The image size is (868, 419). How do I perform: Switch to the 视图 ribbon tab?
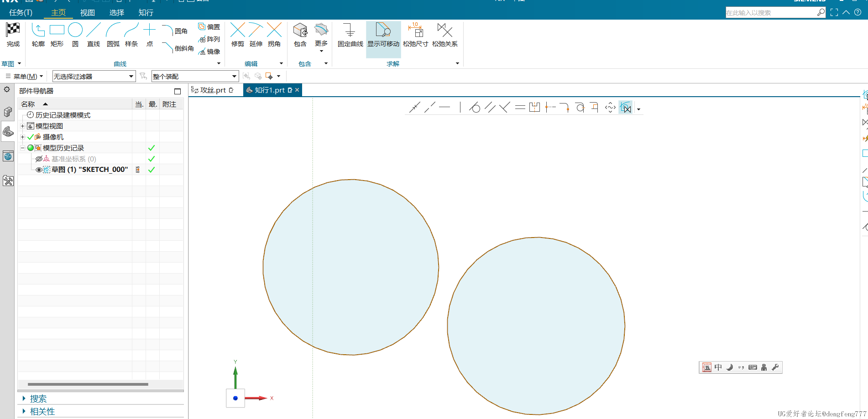coord(88,12)
